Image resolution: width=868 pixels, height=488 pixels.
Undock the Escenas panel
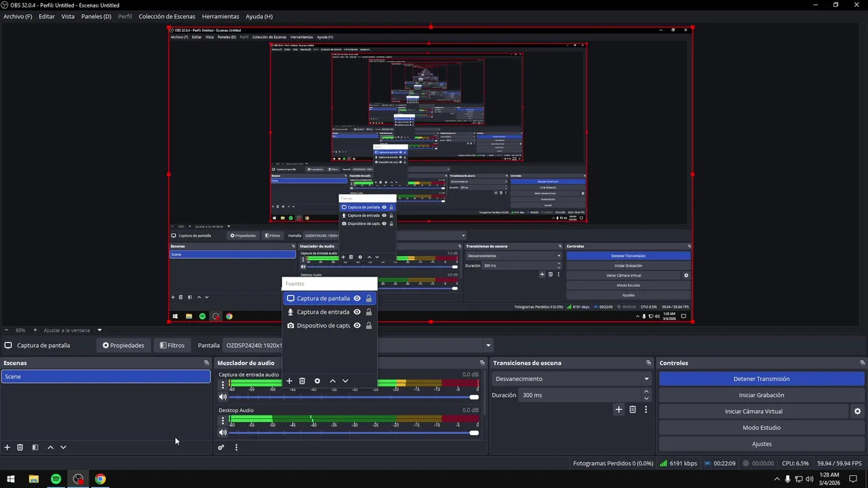[x=206, y=363]
